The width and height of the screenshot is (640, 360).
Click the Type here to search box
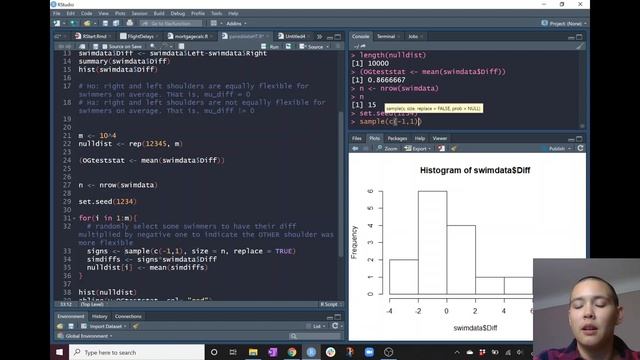click(x=137, y=352)
